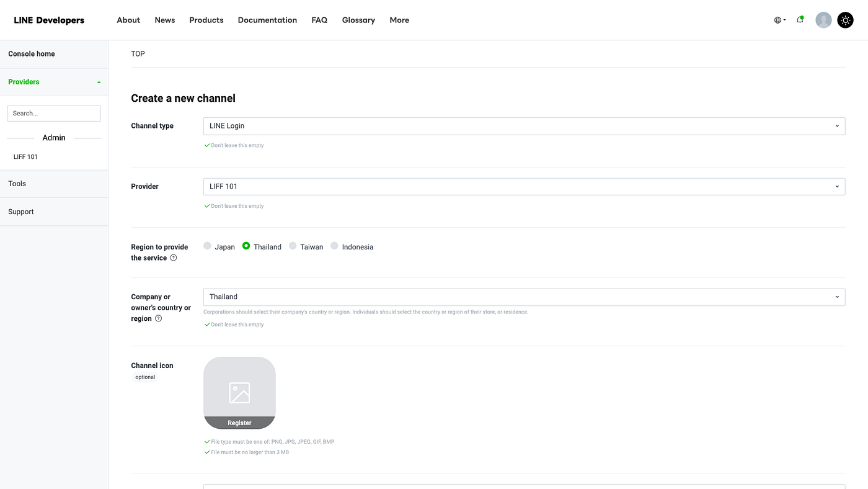The height and width of the screenshot is (489, 868).
Task: Collapse the Providers sidebar section
Action: tap(54, 82)
